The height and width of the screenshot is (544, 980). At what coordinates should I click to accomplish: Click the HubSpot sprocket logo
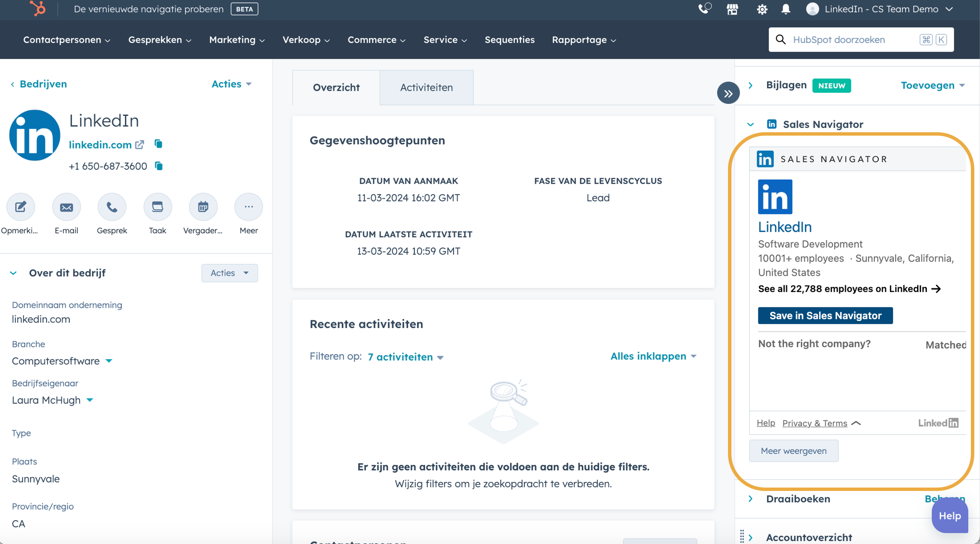coord(38,8)
